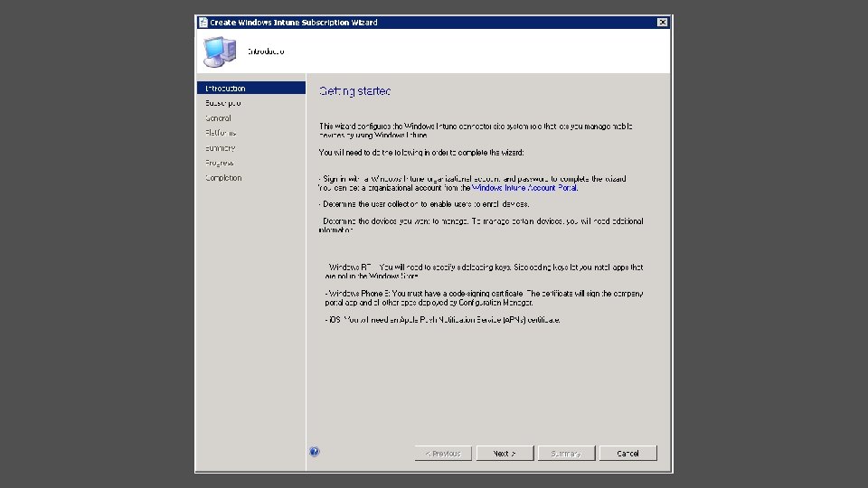Cancel the wizard
Image resolution: width=868 pixels, height=488 pixels.
(x=627, y=453)
